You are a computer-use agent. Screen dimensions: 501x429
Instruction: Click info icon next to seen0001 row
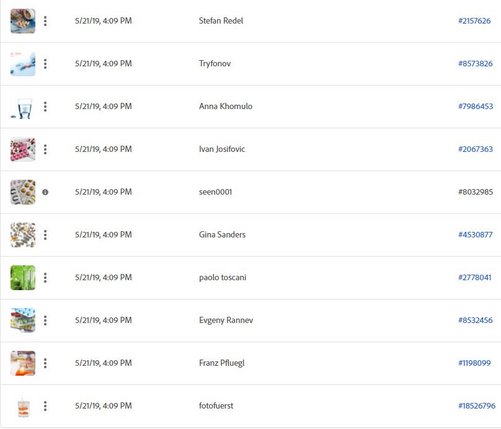click(45, 192)
